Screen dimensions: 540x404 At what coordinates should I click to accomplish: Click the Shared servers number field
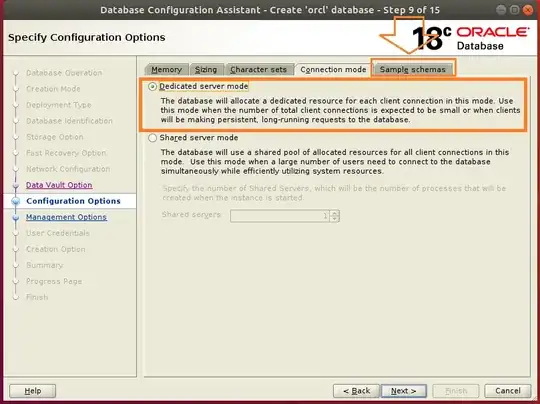tap(280, 216)
